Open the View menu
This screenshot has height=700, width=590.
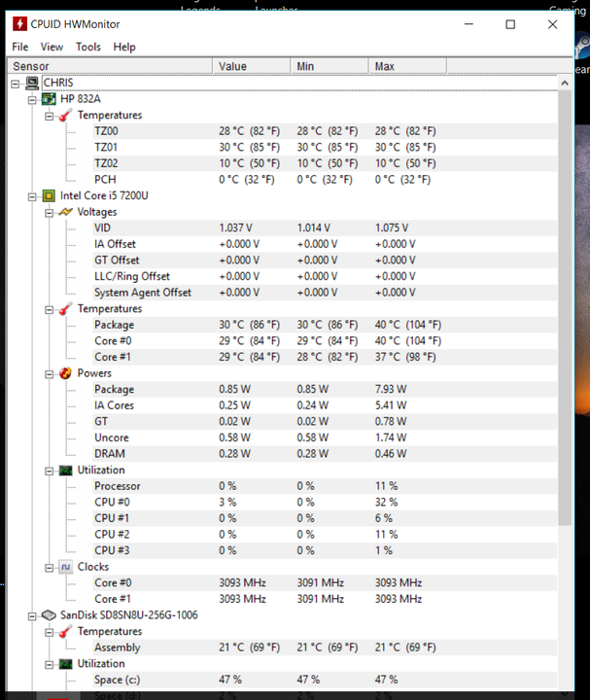(52, 47)
